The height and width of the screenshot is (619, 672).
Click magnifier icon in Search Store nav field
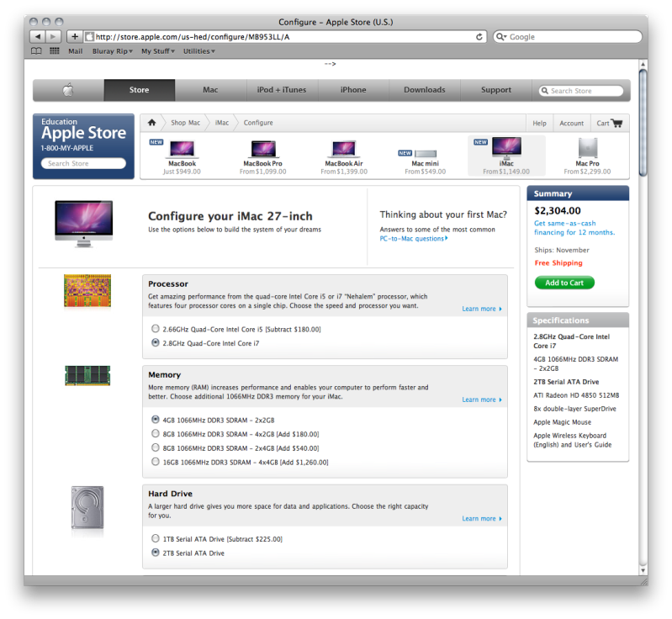(x=545, y=91)
